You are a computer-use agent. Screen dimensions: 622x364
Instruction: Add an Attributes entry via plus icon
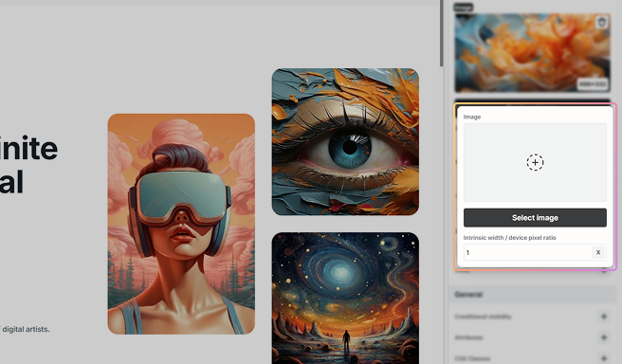pos(604,337)
